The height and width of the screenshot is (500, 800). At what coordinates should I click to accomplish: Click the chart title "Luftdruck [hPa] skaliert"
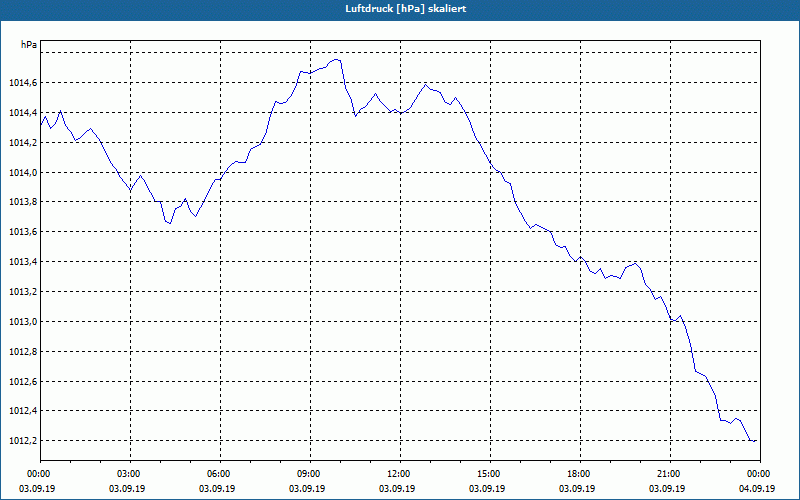coord(406,9)
